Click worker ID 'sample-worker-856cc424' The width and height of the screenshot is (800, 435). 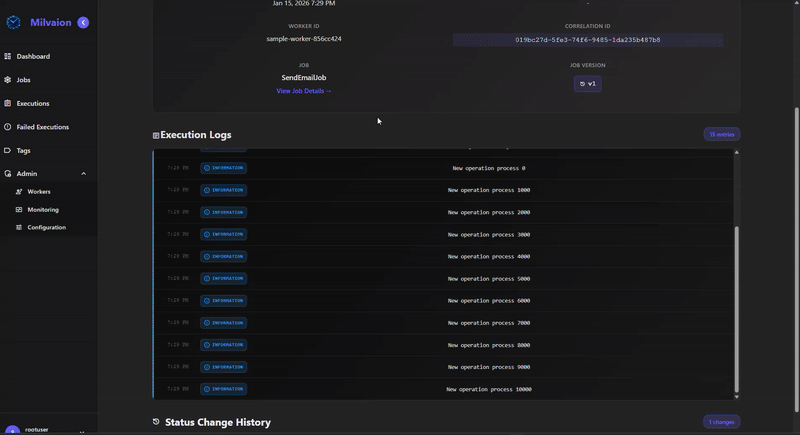[304, 39]
